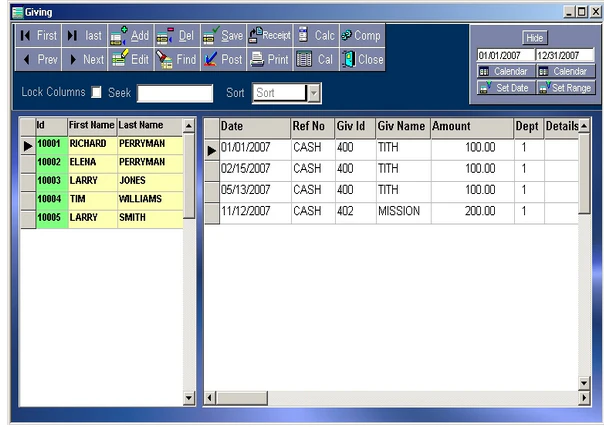This screenshot has height=427, width=604.
Task: Open the Cal calendar tool
Action: (316, 59)
